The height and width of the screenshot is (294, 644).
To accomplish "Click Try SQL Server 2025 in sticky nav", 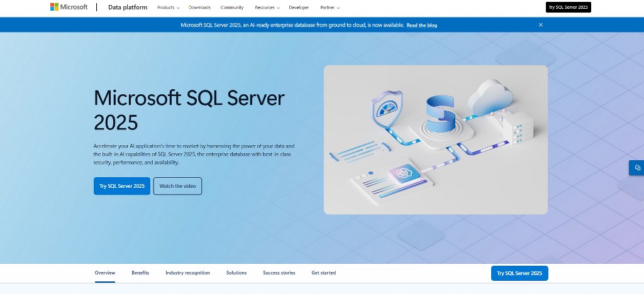I will coord(519,273).
